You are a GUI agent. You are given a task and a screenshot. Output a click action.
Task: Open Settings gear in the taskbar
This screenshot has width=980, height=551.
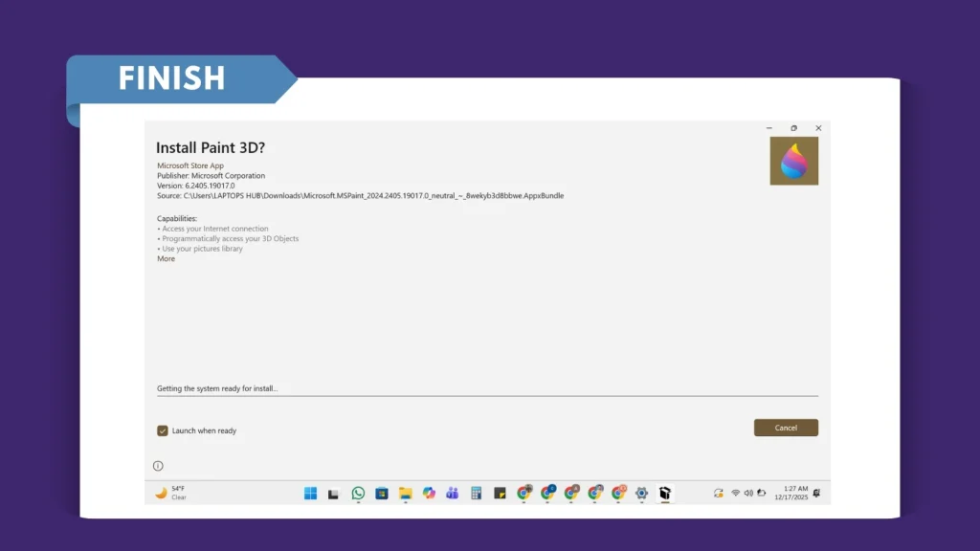pyautogui.click(x=641, y=494)
